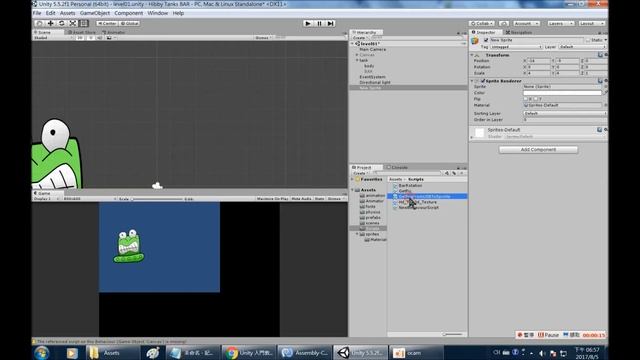The height and width of the screenshot is (360, 640).
Task: Click the Sprite None field
Action: click(x=562, y=87)
